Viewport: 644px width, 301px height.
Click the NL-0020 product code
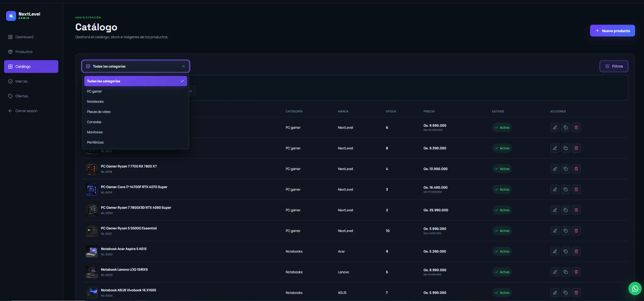click(107, 213)
